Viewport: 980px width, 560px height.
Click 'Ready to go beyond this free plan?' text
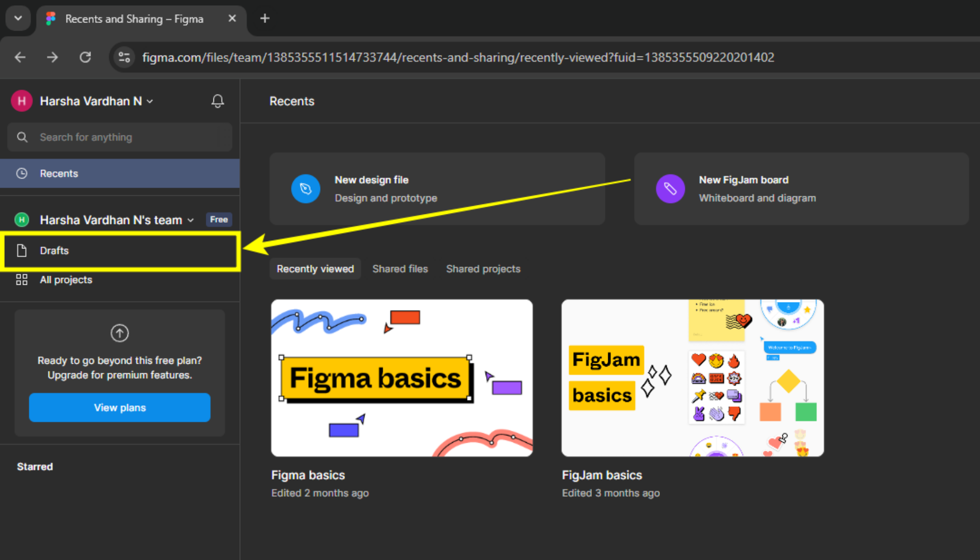(x=120, y=360)
